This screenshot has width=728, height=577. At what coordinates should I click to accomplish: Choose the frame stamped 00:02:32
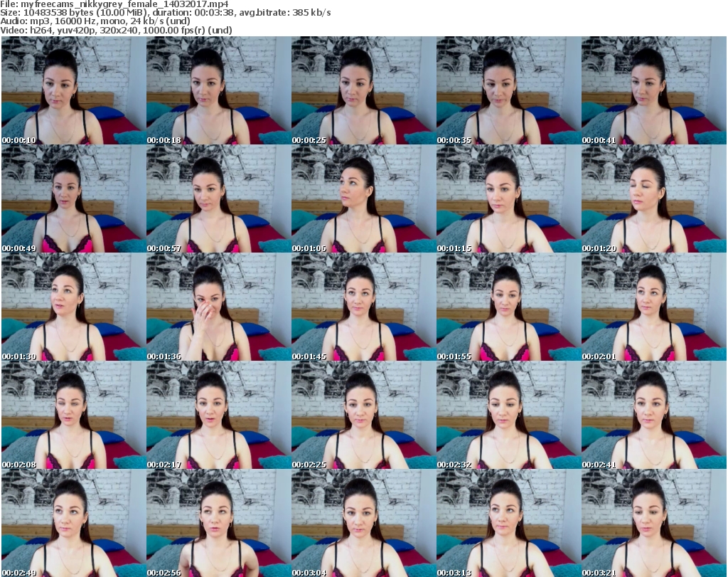click(508, 415)
